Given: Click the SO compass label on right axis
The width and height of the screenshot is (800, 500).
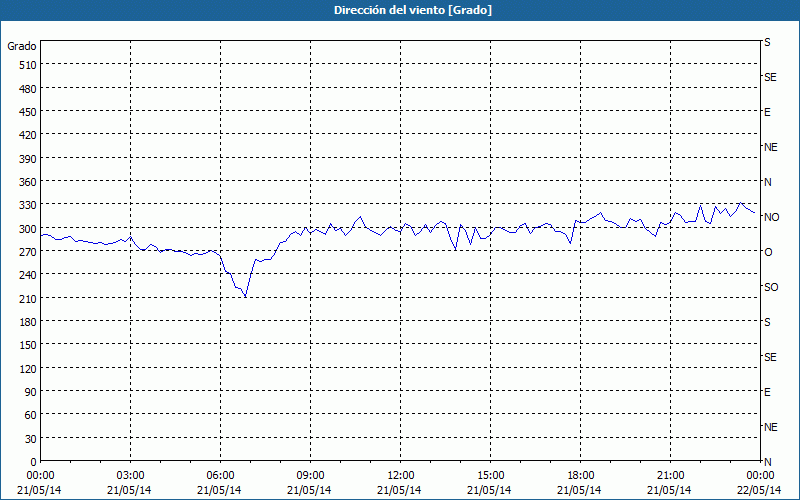Looking at the screenshot, I should click(x=771, y=287).
